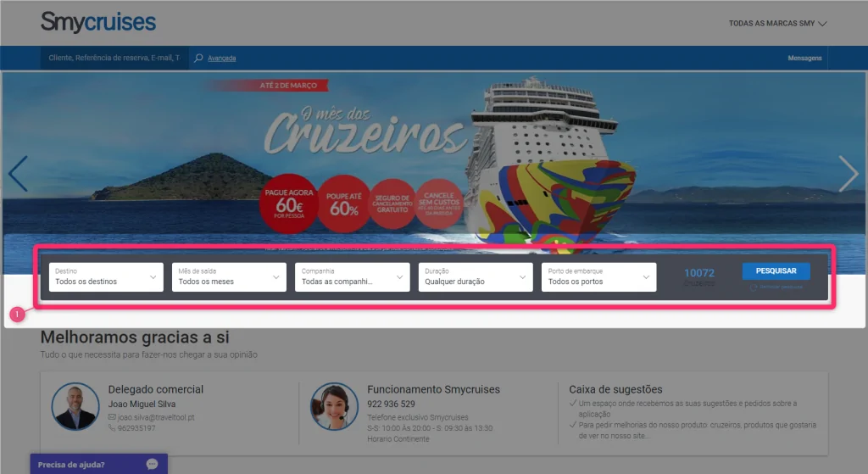This screenshot has width=868, height=474.
Task: Advance to next banner slide arrow
Action: (x=848, y=174)
